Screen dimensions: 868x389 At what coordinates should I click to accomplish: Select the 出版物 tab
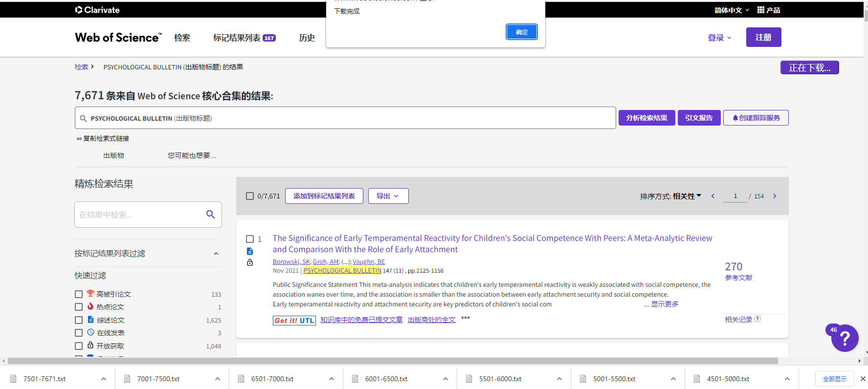tap(113, 155)
